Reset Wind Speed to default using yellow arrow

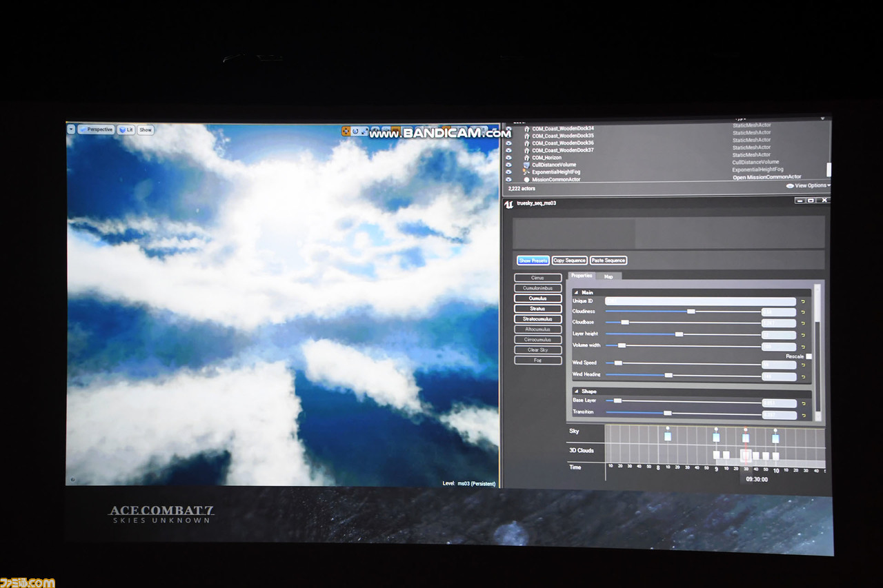point(803,365)
